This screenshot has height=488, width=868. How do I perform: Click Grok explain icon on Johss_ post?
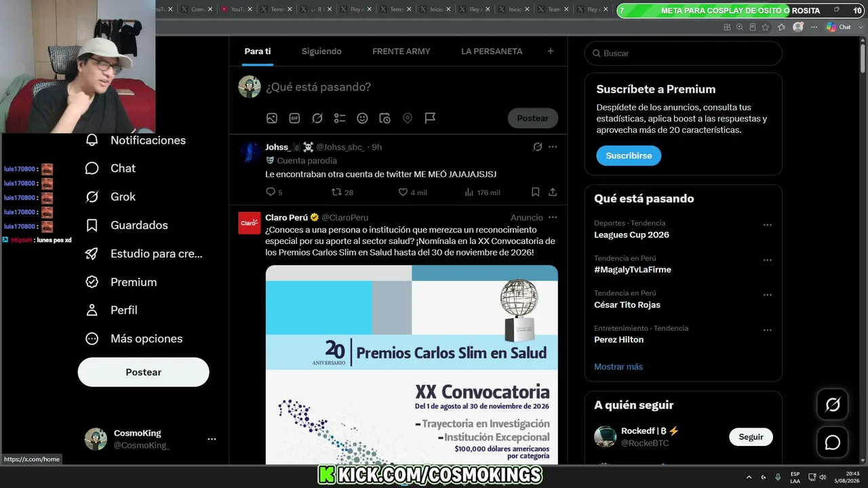[538, 147]
